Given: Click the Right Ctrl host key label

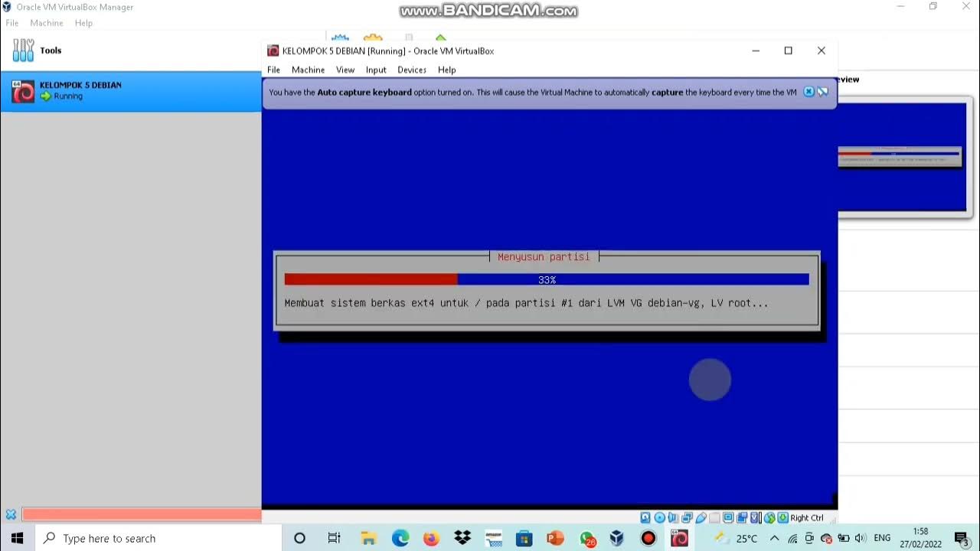Looking at the screenshot, I should coord(807,518).
